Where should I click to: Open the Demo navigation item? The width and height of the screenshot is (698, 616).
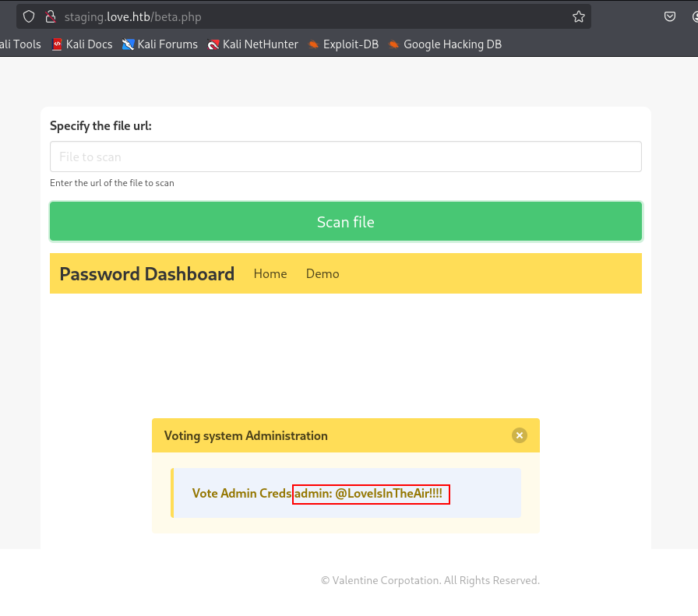(x=323, y=273)
